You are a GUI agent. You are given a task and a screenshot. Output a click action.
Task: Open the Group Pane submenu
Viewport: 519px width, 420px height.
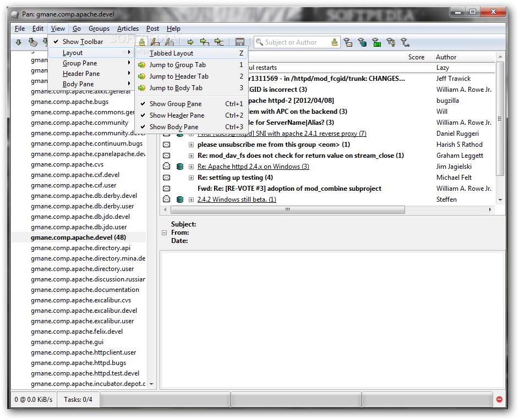tap(91, 63)
